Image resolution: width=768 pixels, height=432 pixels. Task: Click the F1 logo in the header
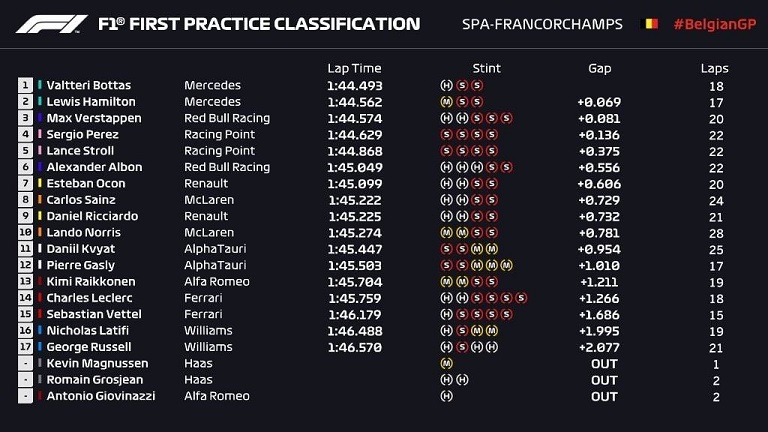pos(51,24)
